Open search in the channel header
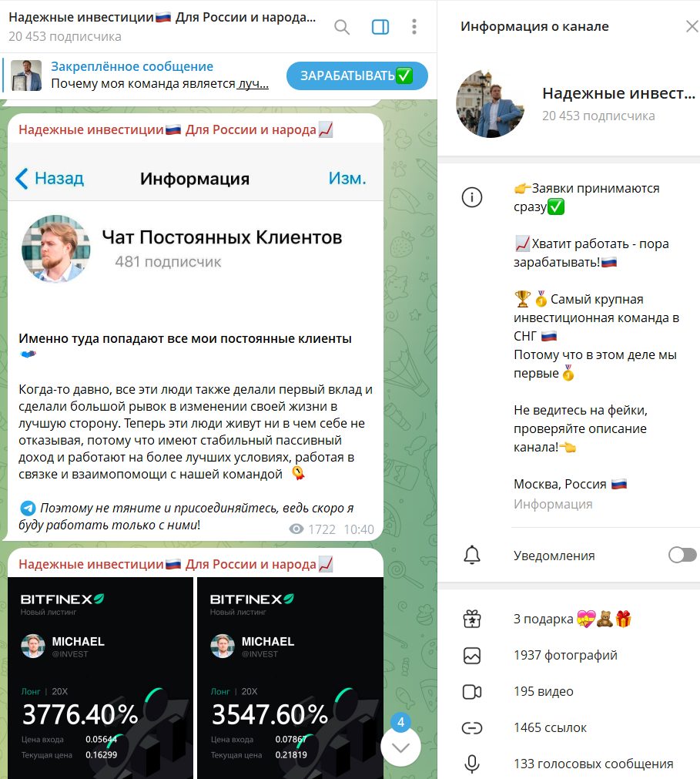Screen dimensions: 700x779 [342, 27]
